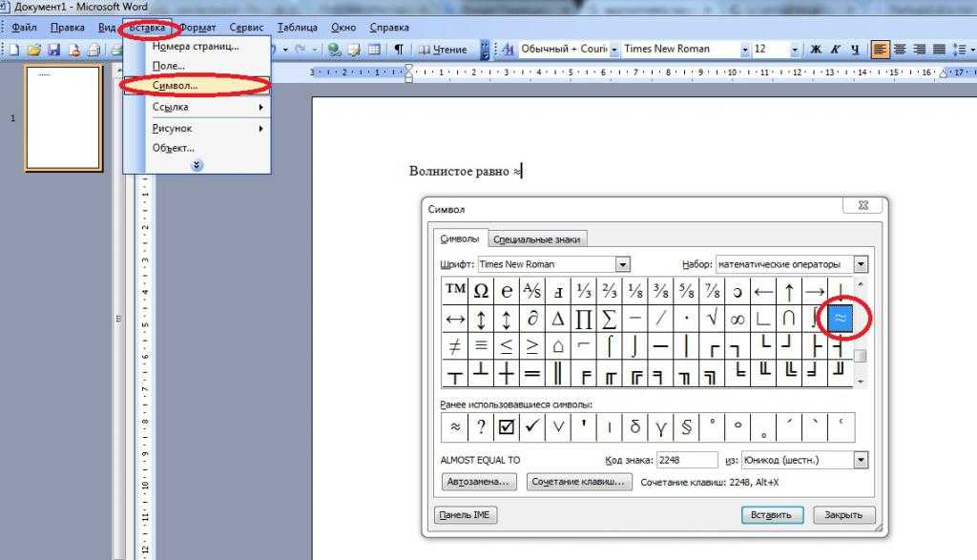
Task: Choose Символ... from the Вставка menu
Action: pos(197,85)
